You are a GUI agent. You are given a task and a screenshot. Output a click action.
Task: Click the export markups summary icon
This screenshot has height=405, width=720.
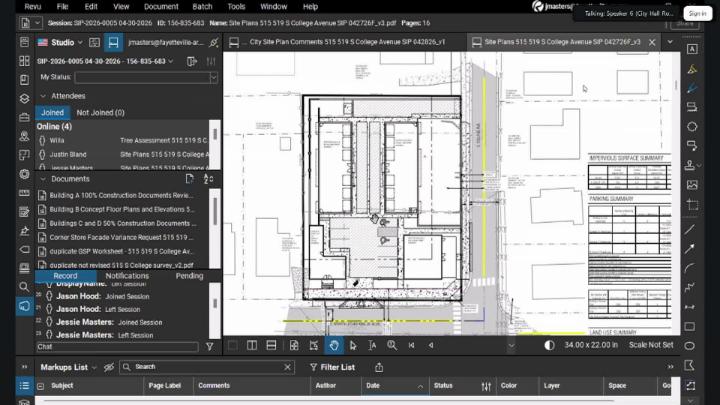(x=379, y=367)
